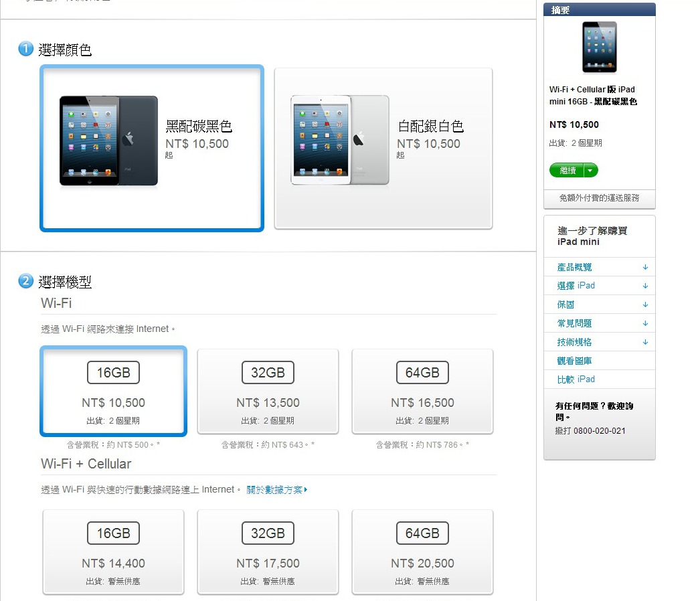Expand the 選擇 iPad section arrow

tap(645, 286)
